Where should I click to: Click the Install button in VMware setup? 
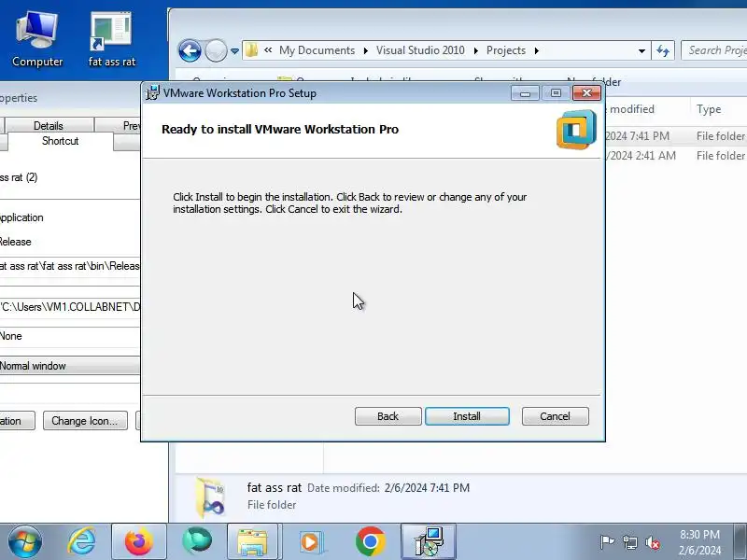[467, 416]
